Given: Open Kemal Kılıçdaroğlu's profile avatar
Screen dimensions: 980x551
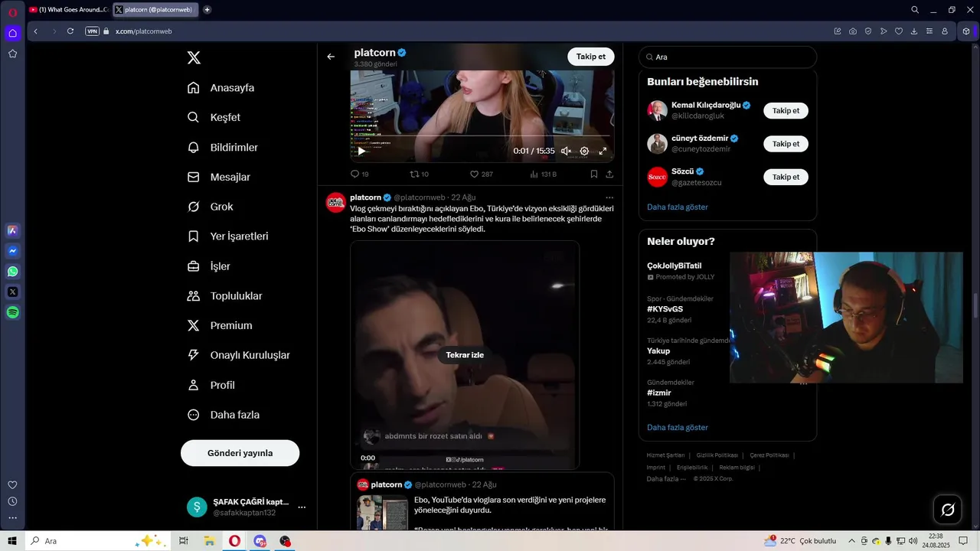Looking at the screenshot, I should click(657, 111).
